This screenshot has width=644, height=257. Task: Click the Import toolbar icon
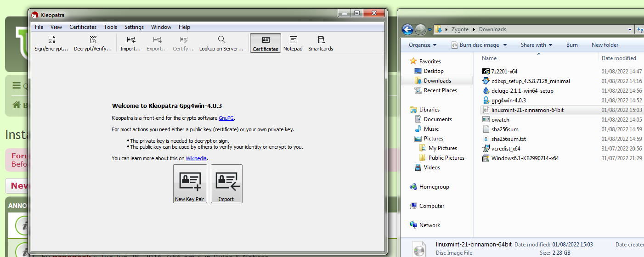[x=130, y=43]
